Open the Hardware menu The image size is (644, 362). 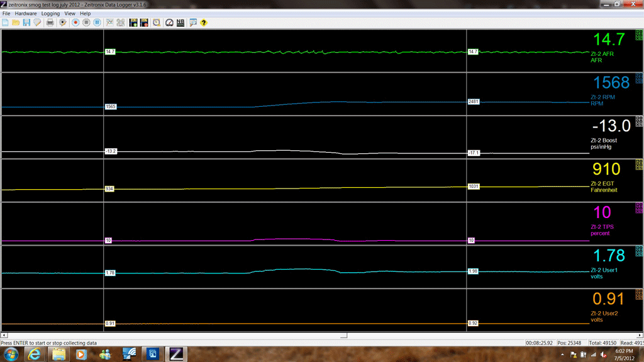[x=25, y=14]
